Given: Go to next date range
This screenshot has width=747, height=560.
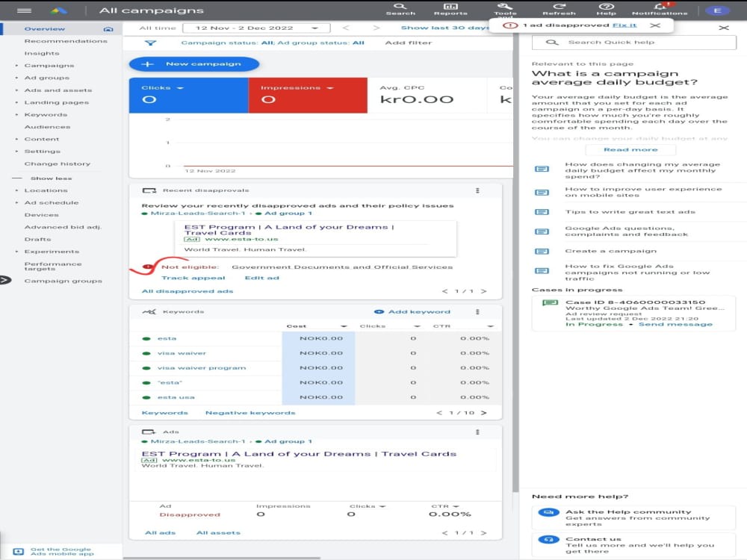Looking at the screenshot, I should tap(376, 28).
